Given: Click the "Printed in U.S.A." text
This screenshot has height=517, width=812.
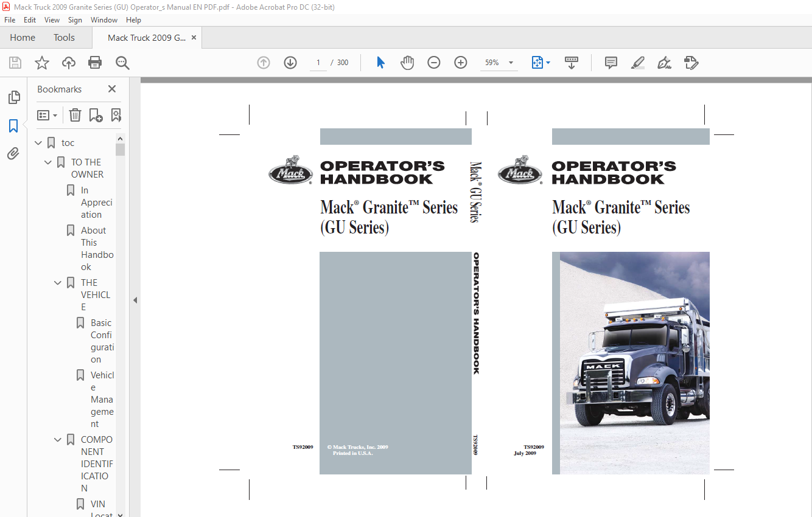Looking at the screenshot, I should coord(353,453).
